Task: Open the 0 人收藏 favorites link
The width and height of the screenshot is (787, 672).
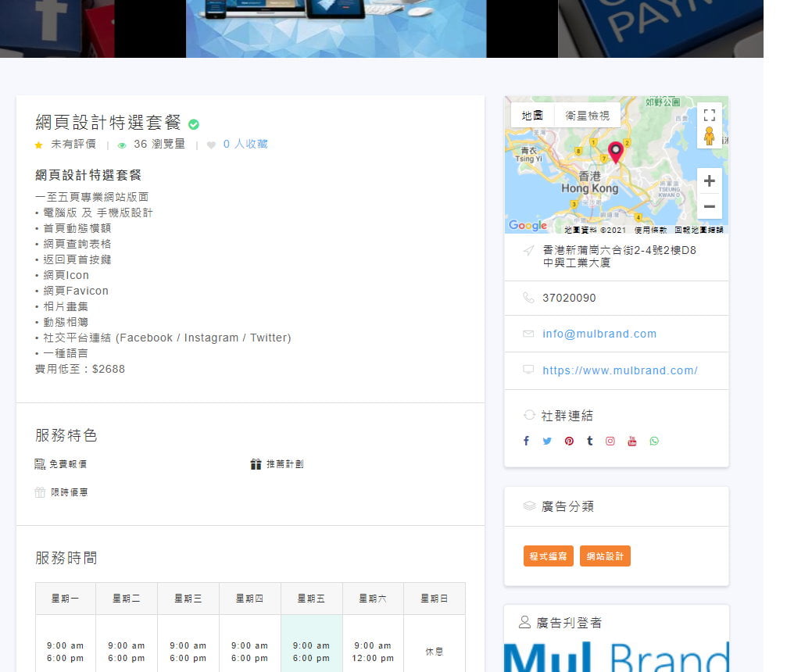Action: coord(245,145)
